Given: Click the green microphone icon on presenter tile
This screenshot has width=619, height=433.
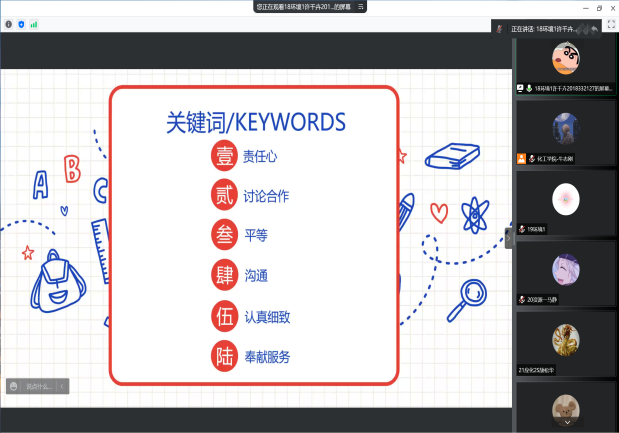Looking at the screenshot, I should (x=530, y=88).
